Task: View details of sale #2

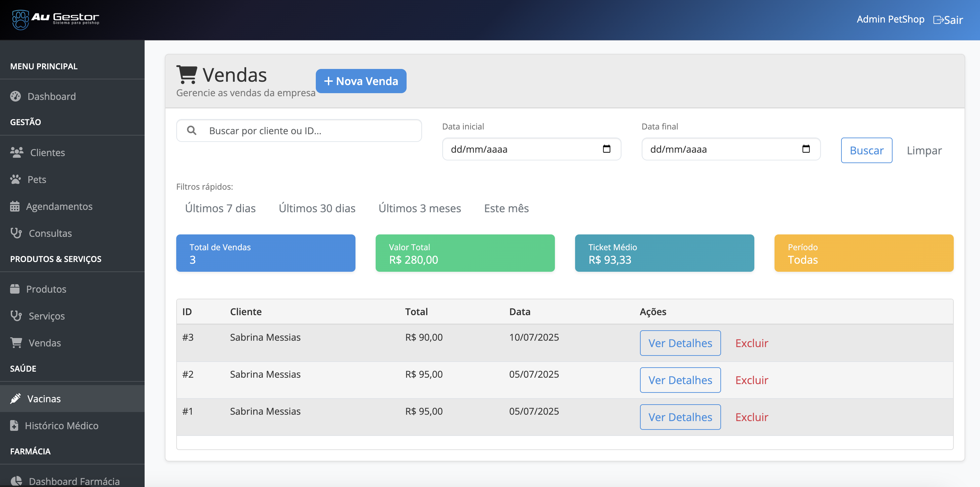Action: pyautogui.click(x=680, y=380)
